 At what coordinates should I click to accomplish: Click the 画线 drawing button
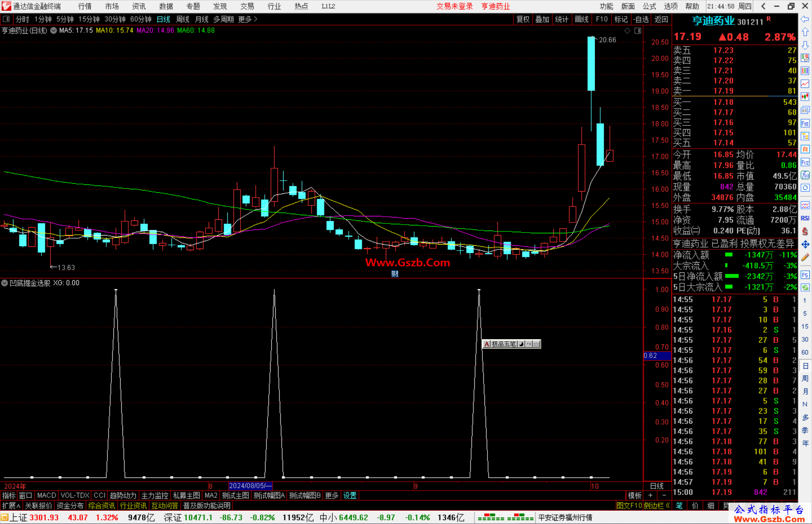[581, 19]
